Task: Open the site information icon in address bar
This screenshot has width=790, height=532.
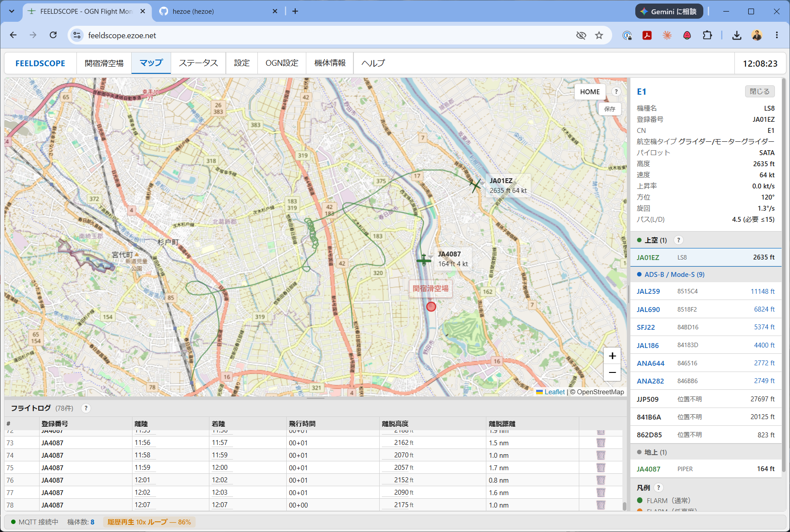Action: [x=77, y=35]
